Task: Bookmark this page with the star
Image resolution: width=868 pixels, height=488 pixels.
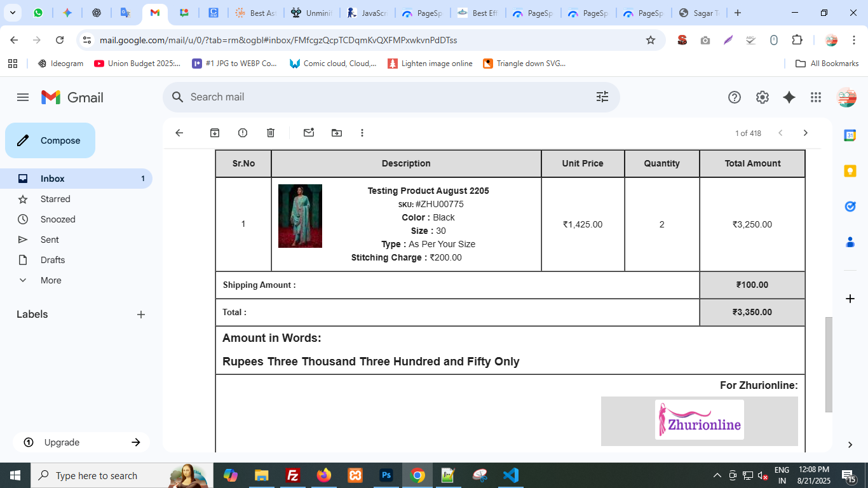Action: click(x=651, y=40)
